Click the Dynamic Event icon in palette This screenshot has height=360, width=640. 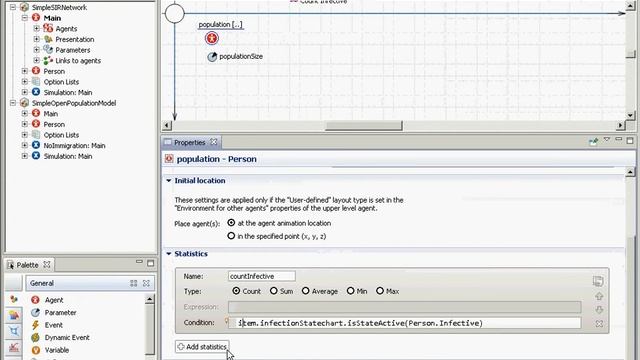pyautogui.click(x=36, y=338)
